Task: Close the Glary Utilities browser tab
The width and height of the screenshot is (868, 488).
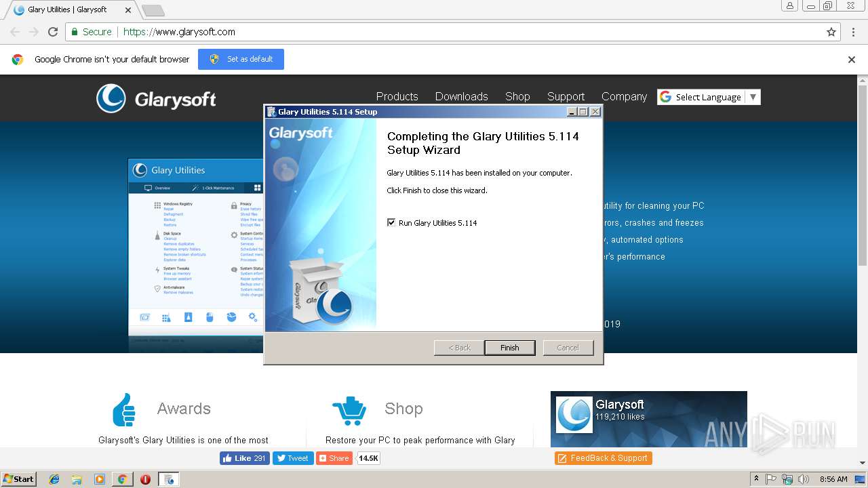Action: click(128, 10)
